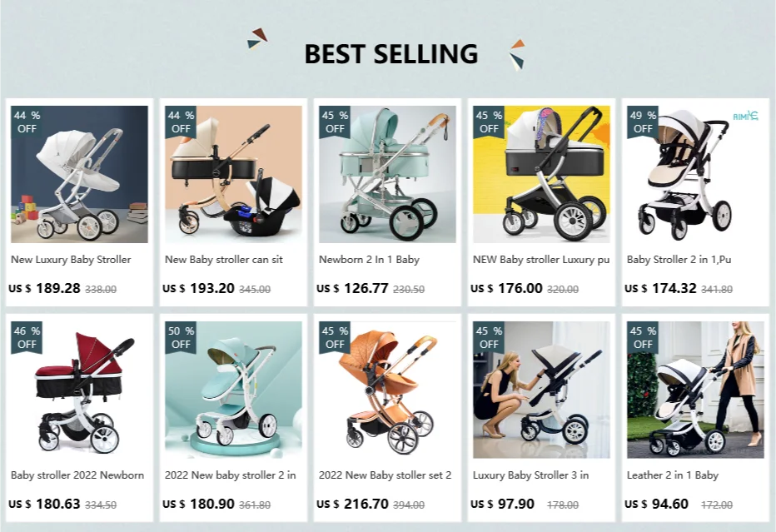Open the 'NEW Baby stroller Luxury pu' title
The height and width of the screenshot is (532, 776).
(541, 259)
